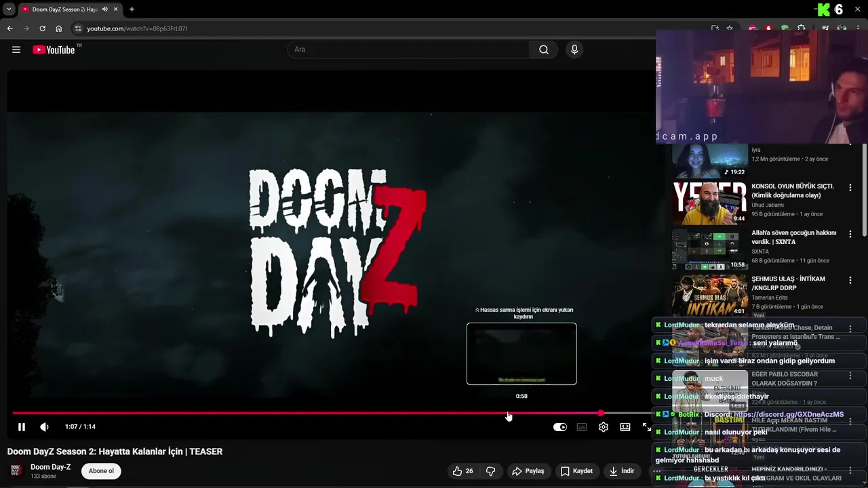The width and height of the screenshot is (868, 488).
Task: Open the Discord invite link in chat
Action: coord(788,414)
